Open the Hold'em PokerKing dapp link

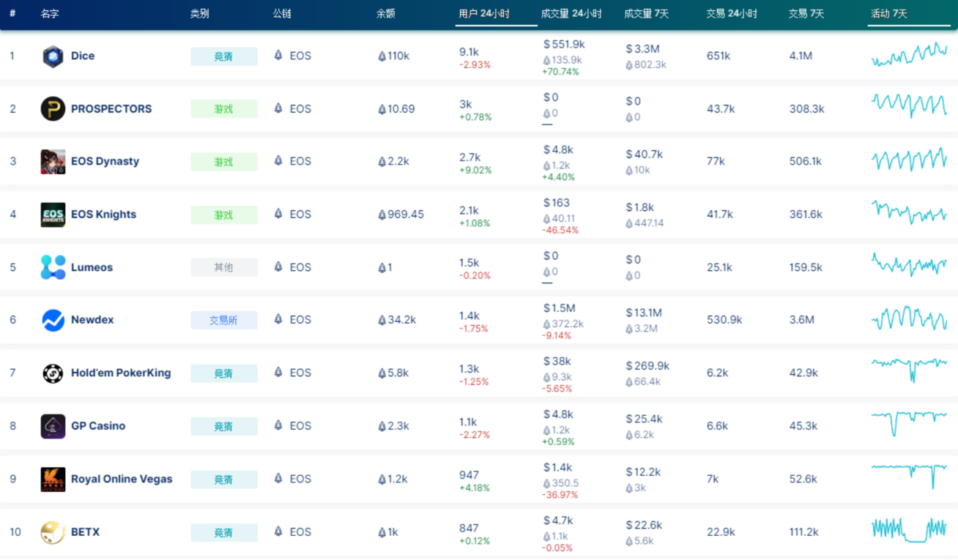point(121,373)
